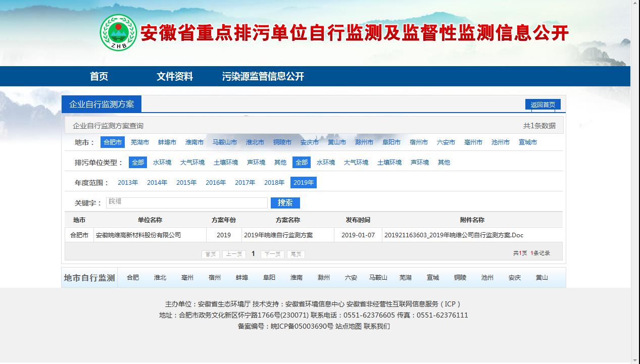Image resolution: width=640 pixels, height=364 pixels.
Task: Open the 2019年皖维公司自行监测方案 attachment
Action: click(455, 234)
